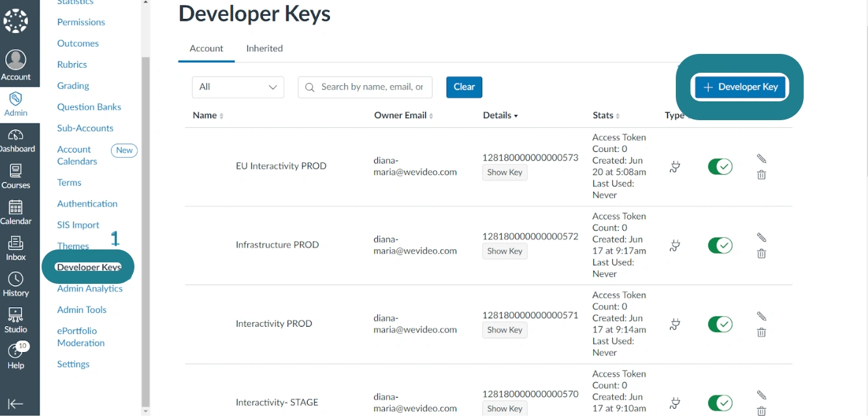868x417 pixels.
Task: Collapse global navigation with arrow icon
Action: [16, 403]
